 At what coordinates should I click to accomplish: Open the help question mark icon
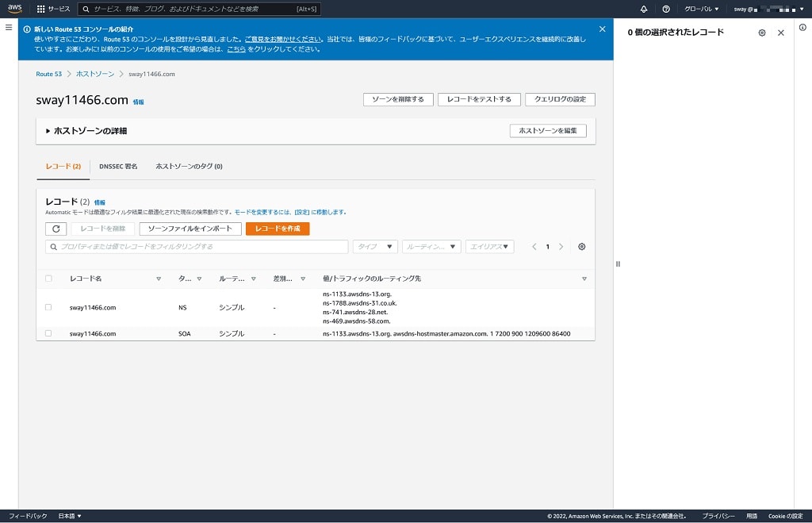pyautogui.click(x=666, y=9)
